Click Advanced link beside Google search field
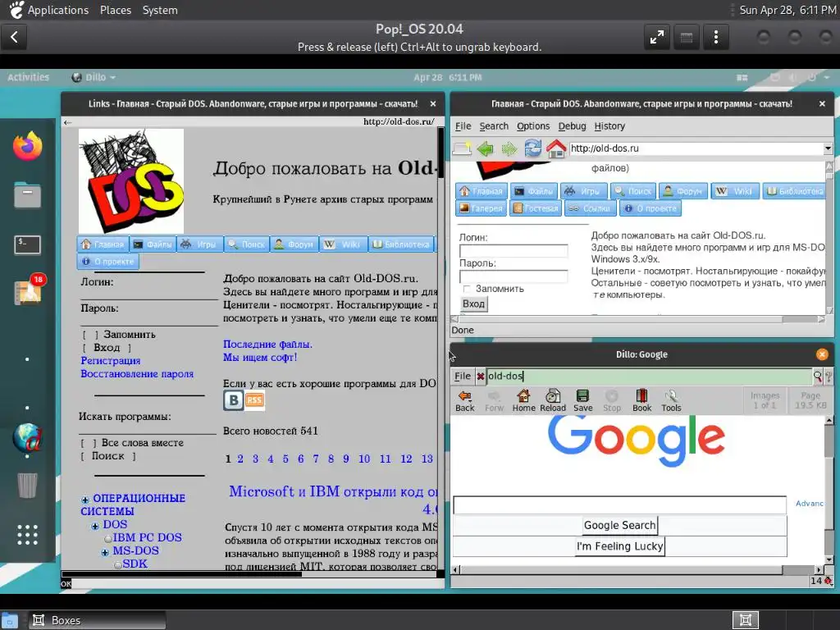 click(810, 504)
